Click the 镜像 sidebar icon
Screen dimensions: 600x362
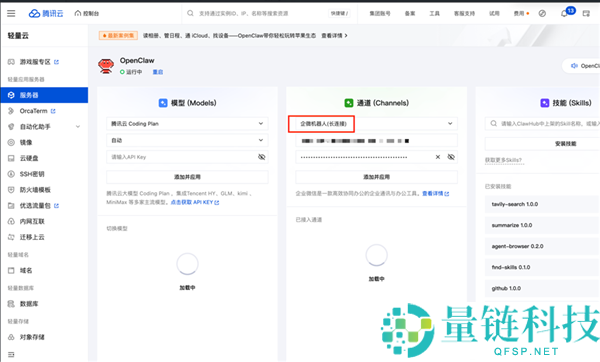[11, 142]
